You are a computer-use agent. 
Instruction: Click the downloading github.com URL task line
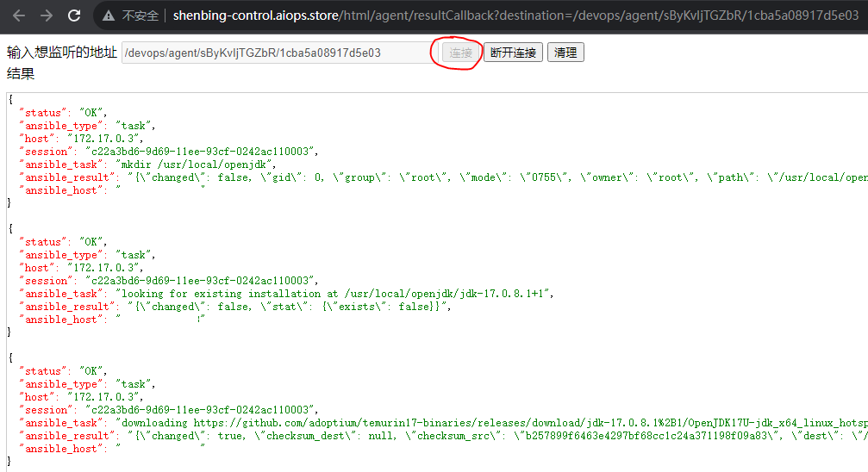(491, 423)
